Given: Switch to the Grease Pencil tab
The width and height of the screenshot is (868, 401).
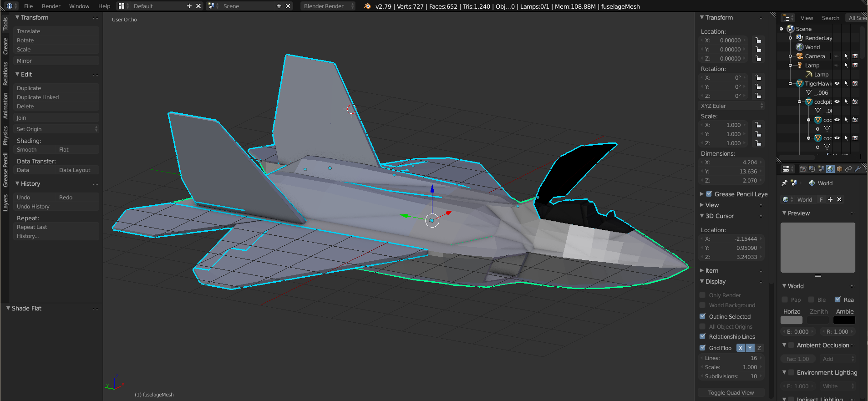Looking at the screenshot, I should pos(5,170).
